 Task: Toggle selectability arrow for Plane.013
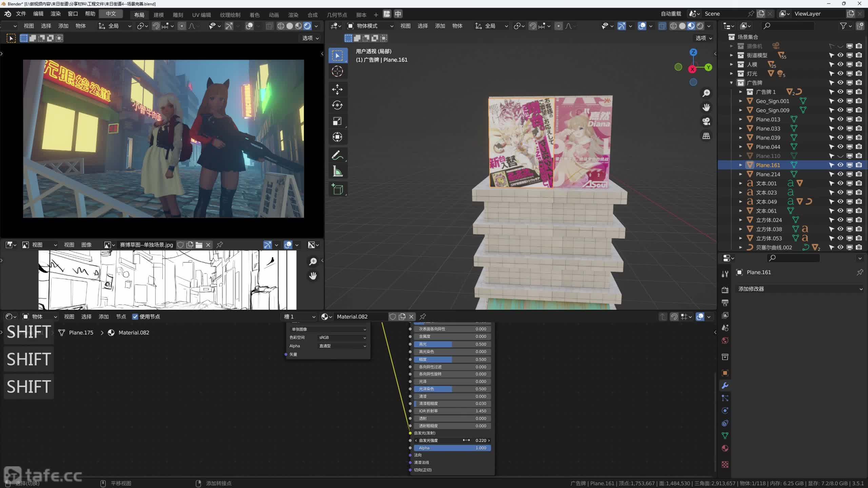tap(831, 119)
